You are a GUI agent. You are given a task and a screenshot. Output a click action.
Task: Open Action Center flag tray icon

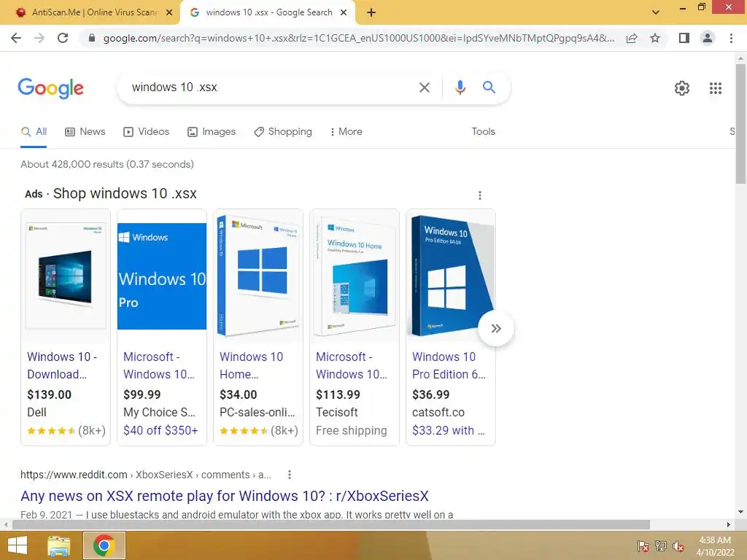643,546
